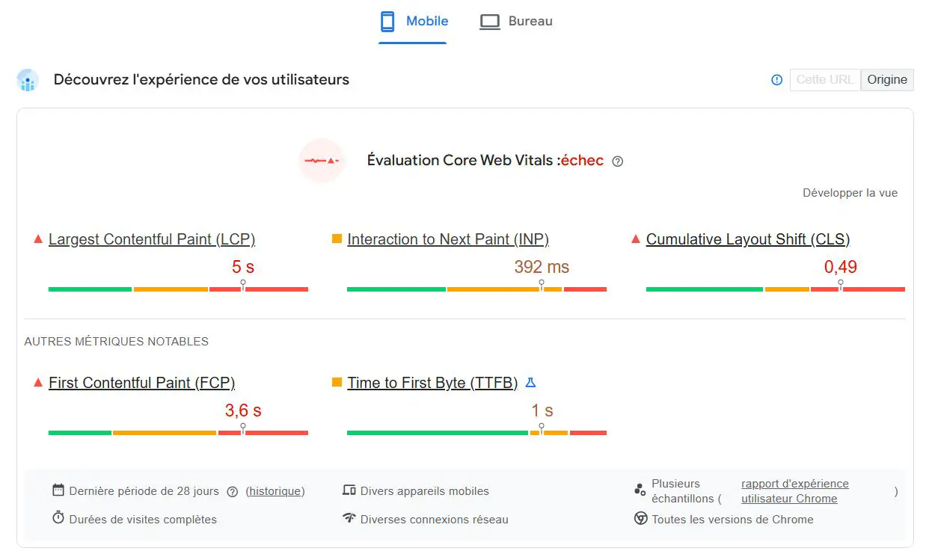Switch to Origine view

[x=887, y=80]
